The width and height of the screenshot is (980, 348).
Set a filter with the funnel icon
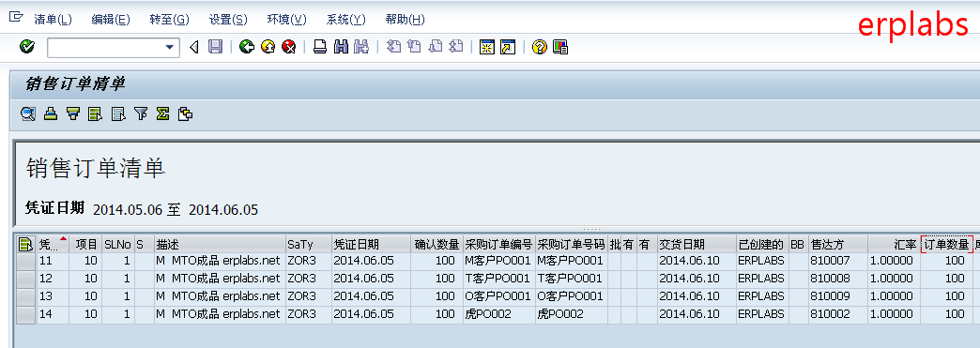point(141,113)
